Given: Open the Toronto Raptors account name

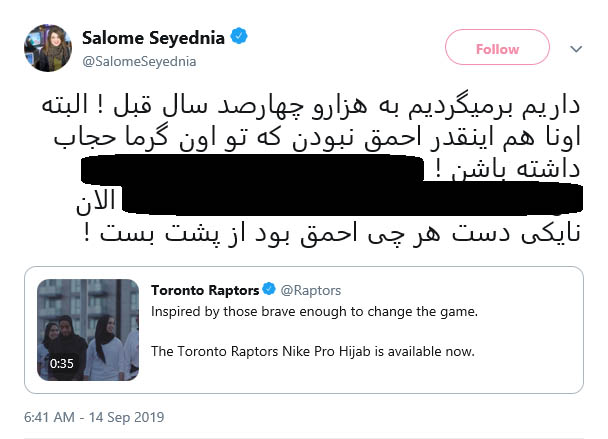Looking at the screenshot, I should pos(204,290).
